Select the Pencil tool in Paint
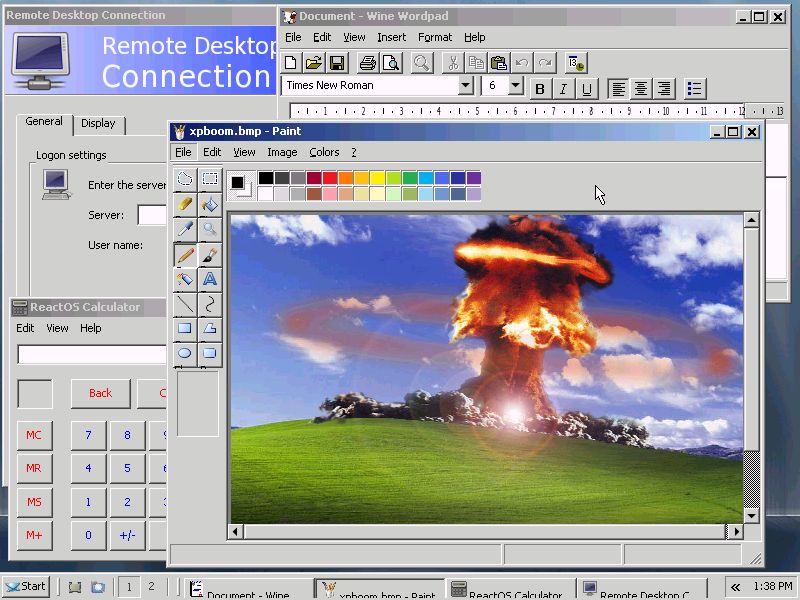800x600 pixels. point(184,255)
